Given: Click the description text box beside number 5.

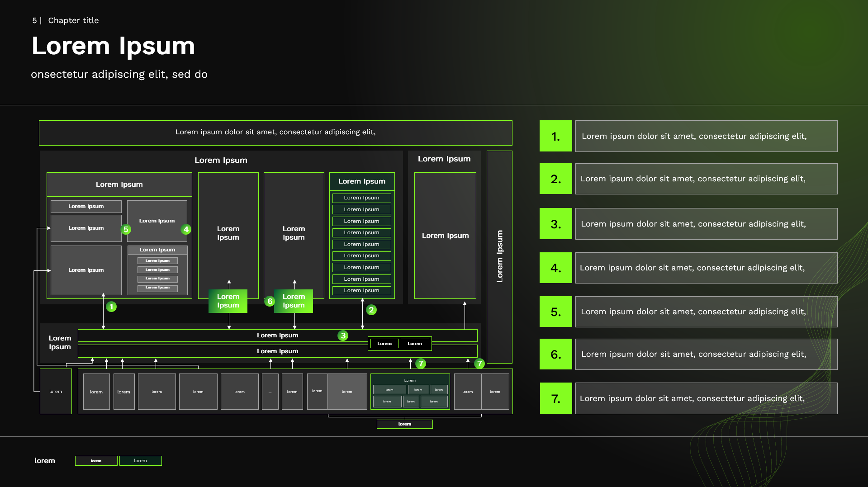Looking at the screenshot, I should (706, 312).
